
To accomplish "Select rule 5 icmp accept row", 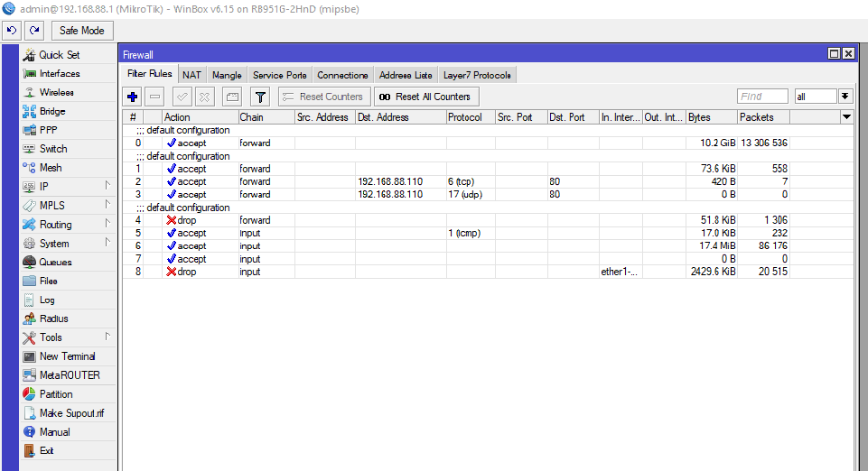I will [487, 233].
